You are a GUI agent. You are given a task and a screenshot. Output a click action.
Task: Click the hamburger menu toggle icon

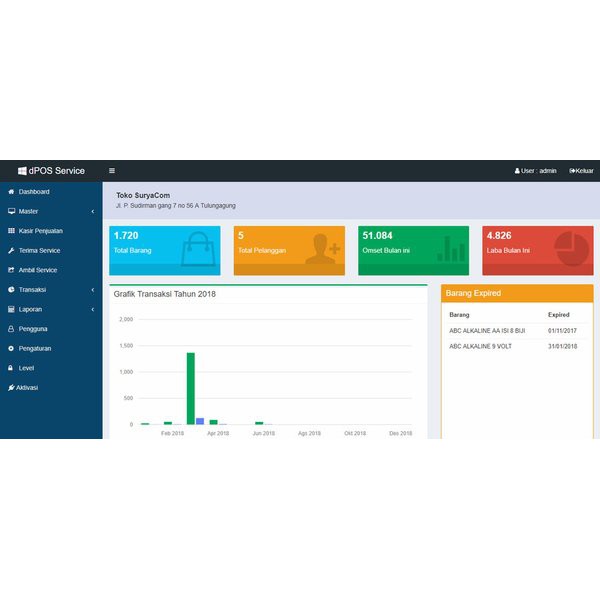(x=112, y=171)
